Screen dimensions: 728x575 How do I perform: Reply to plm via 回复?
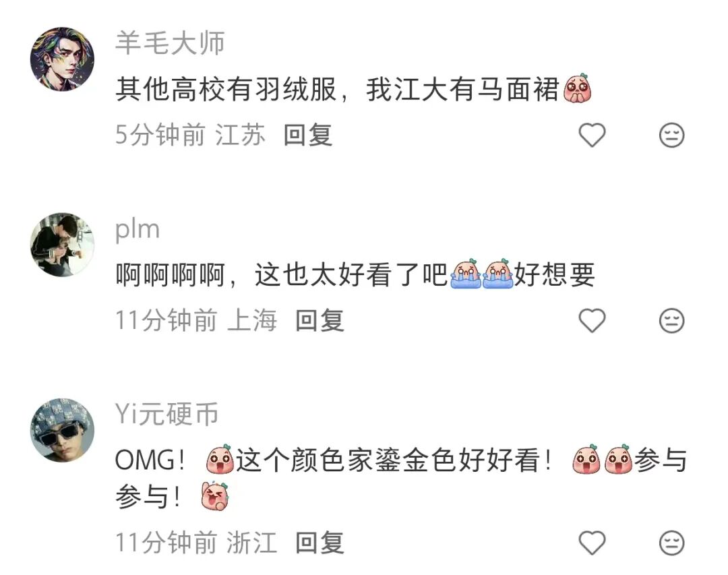point(320,320)
